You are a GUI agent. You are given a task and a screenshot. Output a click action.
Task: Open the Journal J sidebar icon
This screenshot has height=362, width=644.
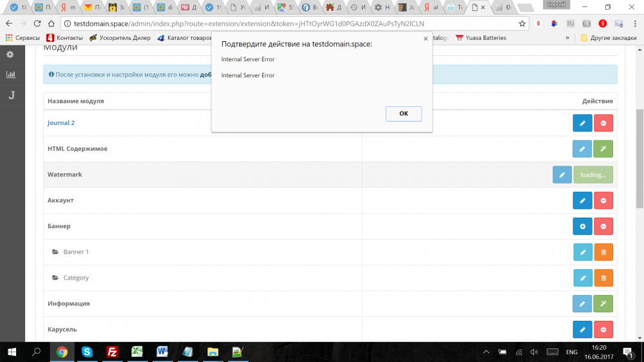[x=12, y=95]
